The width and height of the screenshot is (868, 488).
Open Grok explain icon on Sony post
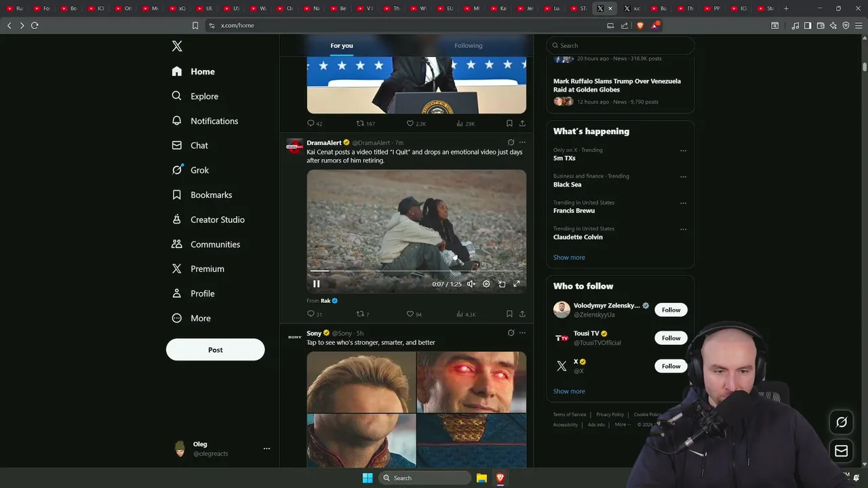pos(511,333)
